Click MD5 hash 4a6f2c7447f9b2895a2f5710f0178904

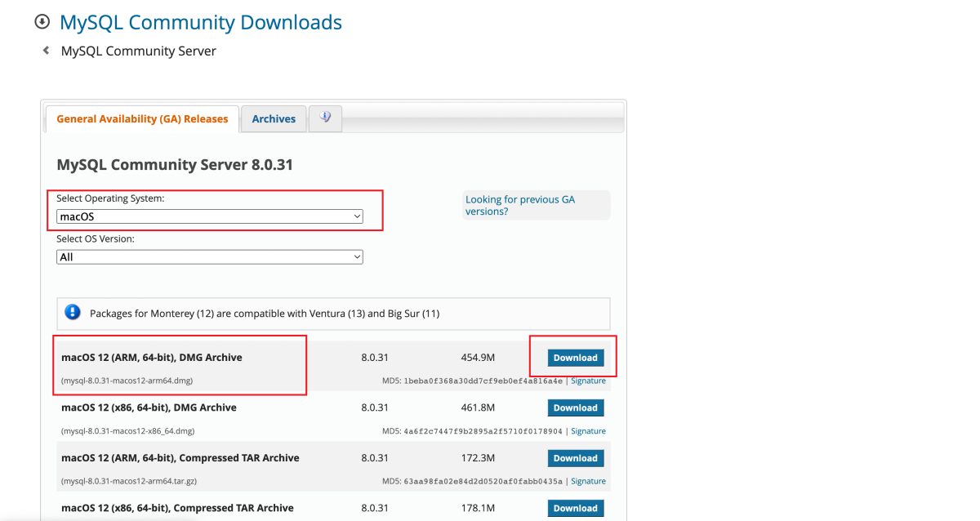483,431
